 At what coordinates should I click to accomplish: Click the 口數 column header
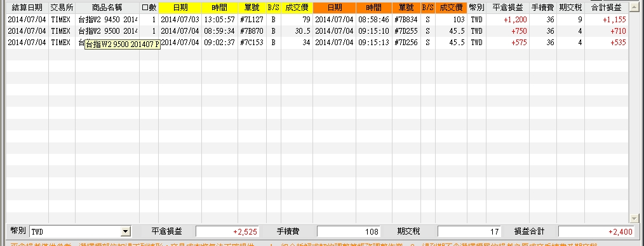[149, 8]
